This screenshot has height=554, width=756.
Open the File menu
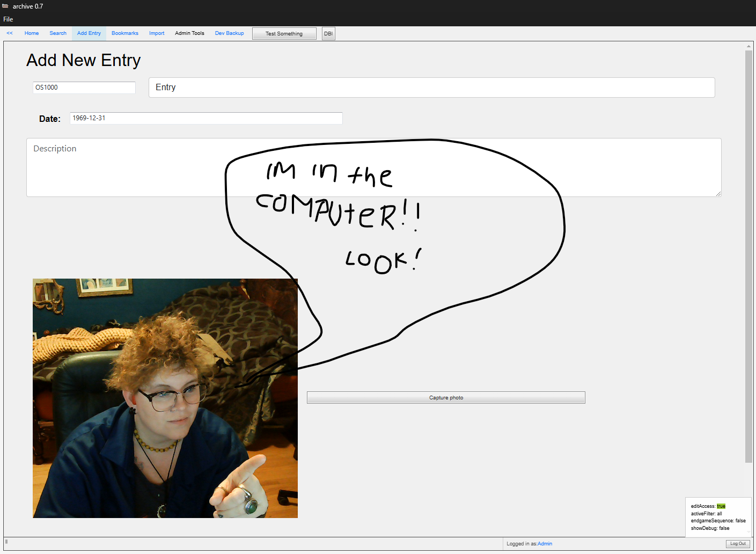tap(8, 19)
